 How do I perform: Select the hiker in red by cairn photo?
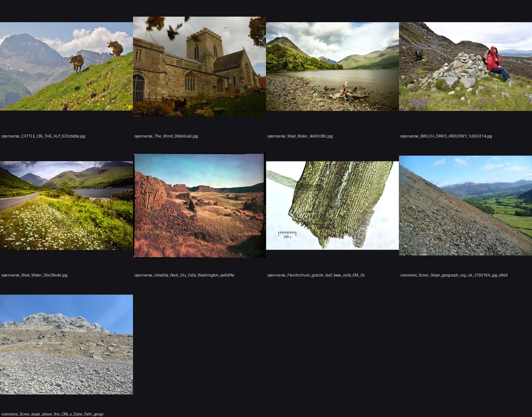coord(465,67)
